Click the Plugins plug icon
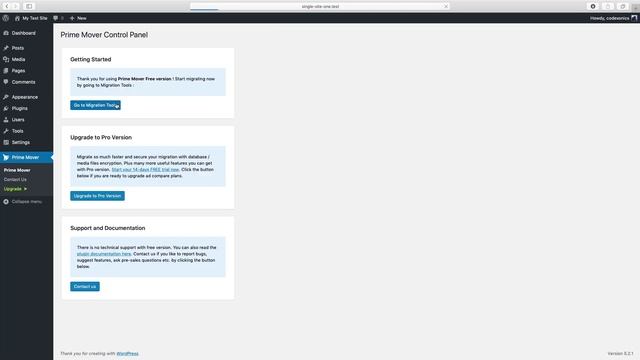 click(x=6, y=109)
